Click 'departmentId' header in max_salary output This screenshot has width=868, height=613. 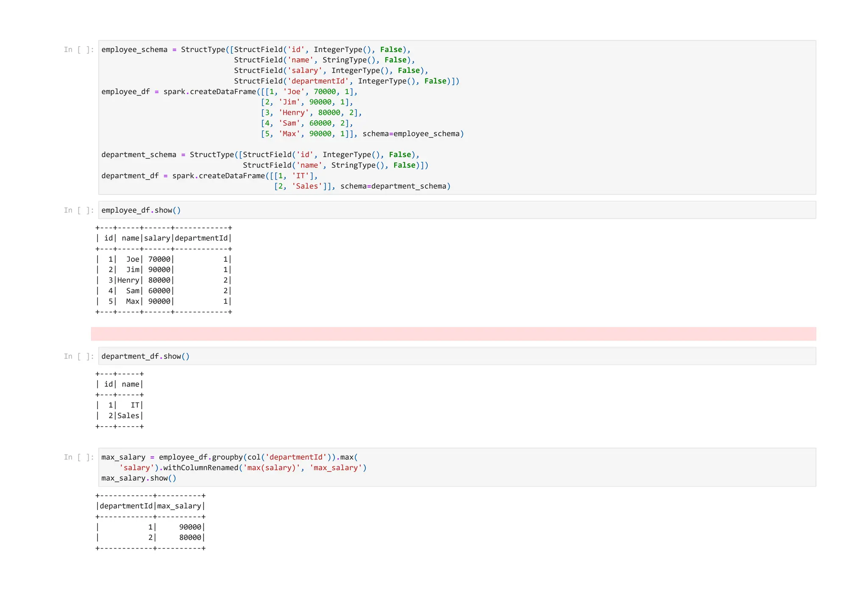coord(126,506)
